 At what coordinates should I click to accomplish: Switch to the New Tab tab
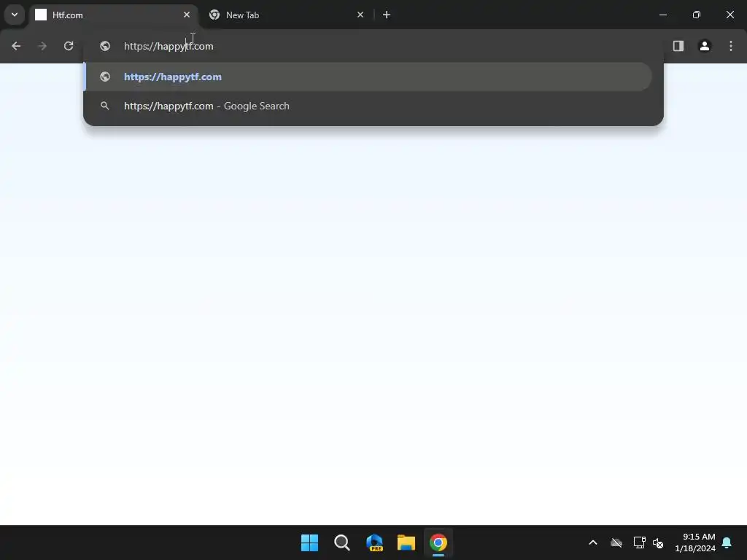(x=286, y=15)
